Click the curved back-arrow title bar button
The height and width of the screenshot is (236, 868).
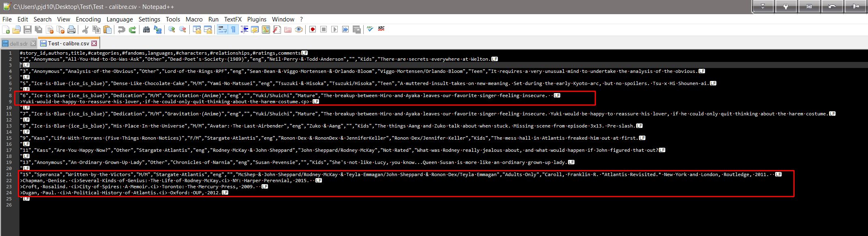tap(832, 6)
